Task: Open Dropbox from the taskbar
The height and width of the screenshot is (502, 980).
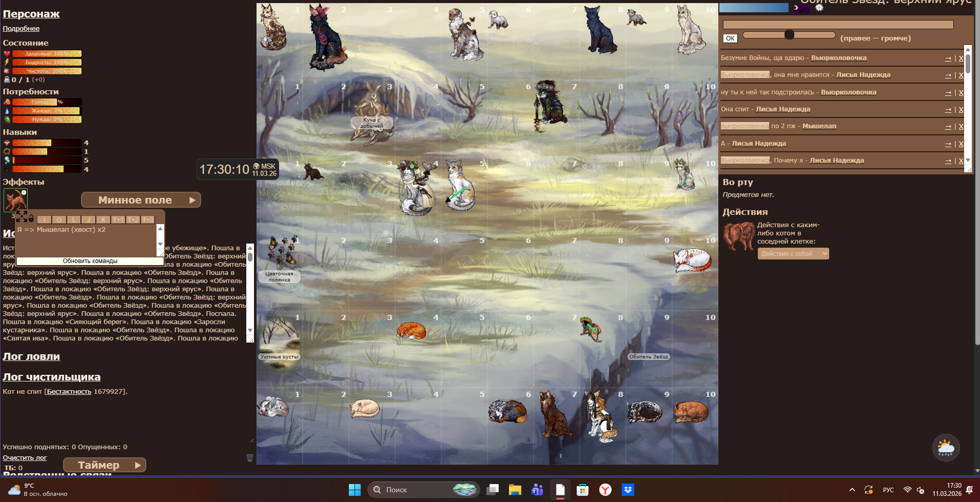Action: click(628, 490)
